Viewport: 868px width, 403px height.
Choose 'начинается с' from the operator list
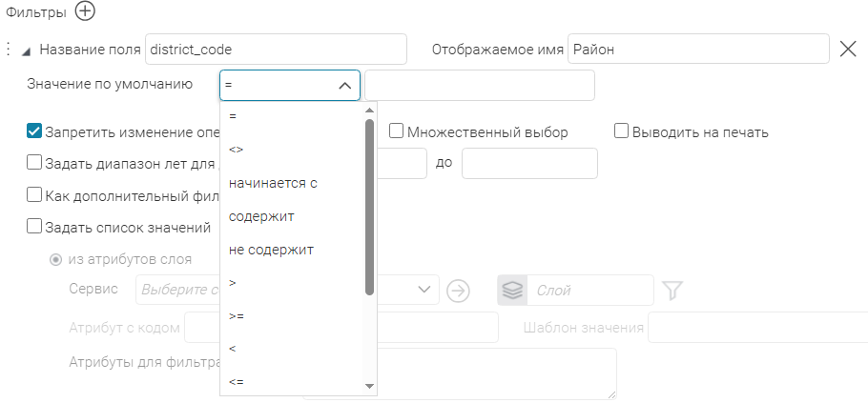pos(273,183)
